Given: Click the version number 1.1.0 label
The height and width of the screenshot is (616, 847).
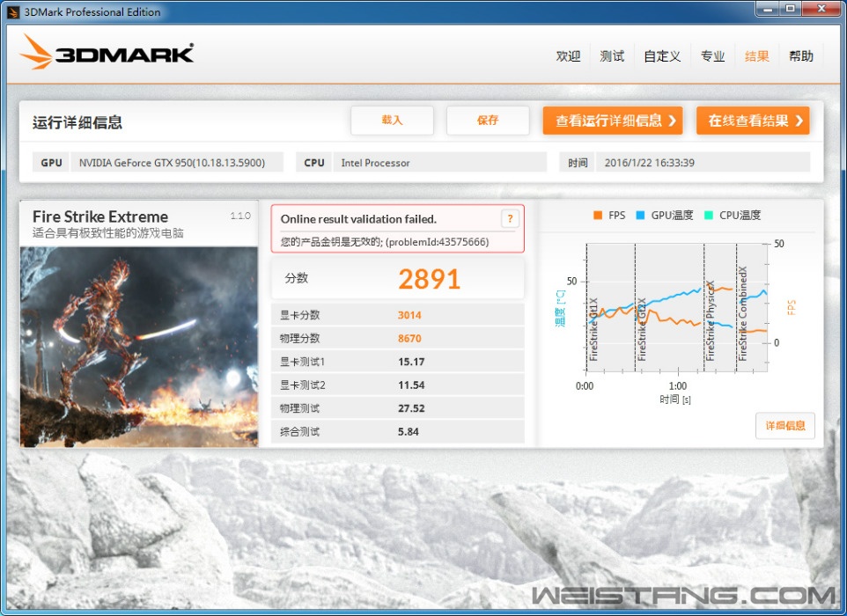Looking at the screenshot, I should tap(240, 216).
